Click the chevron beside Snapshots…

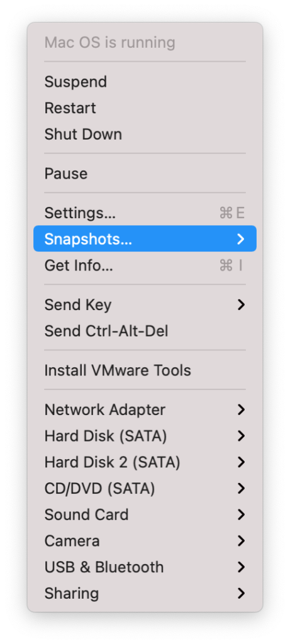click(241, 239)
